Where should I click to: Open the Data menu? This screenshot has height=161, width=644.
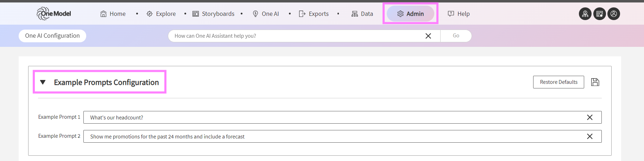click(x=362, y=14)
